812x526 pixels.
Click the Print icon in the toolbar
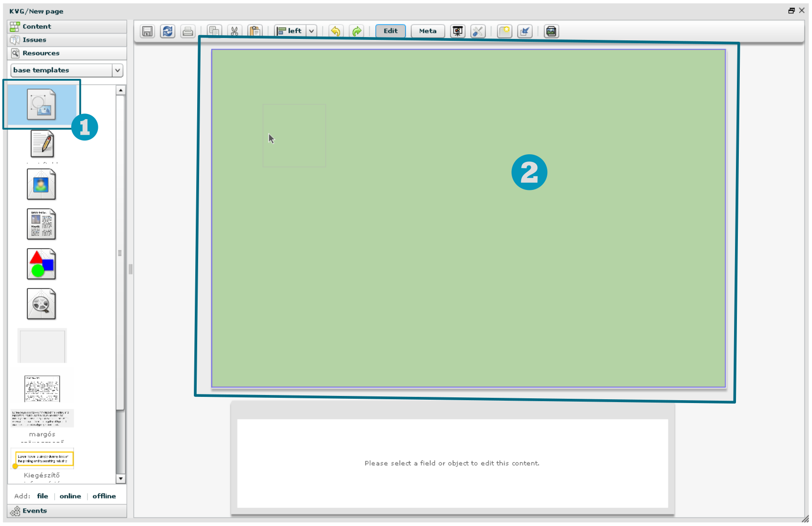tap(188, 31)
